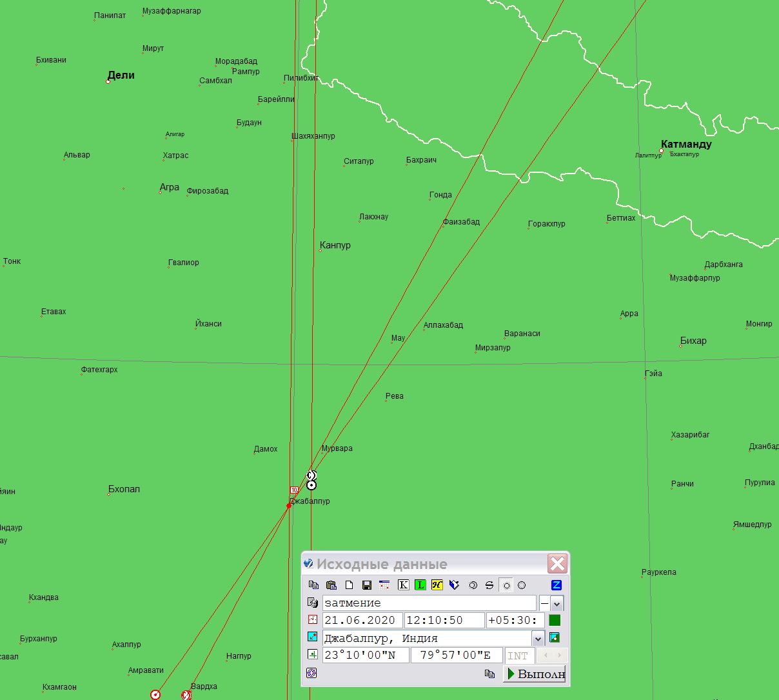Click the double-ring circle icon

coord(473,585)
